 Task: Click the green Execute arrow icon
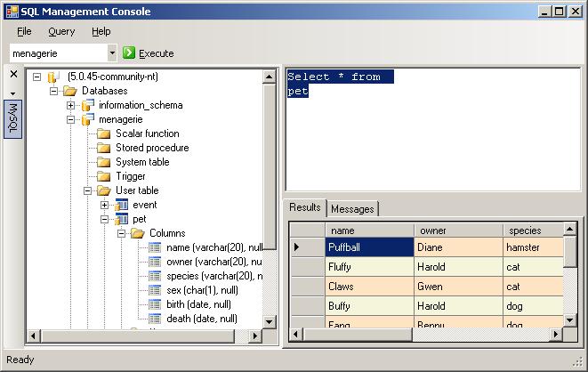point(129,53)
